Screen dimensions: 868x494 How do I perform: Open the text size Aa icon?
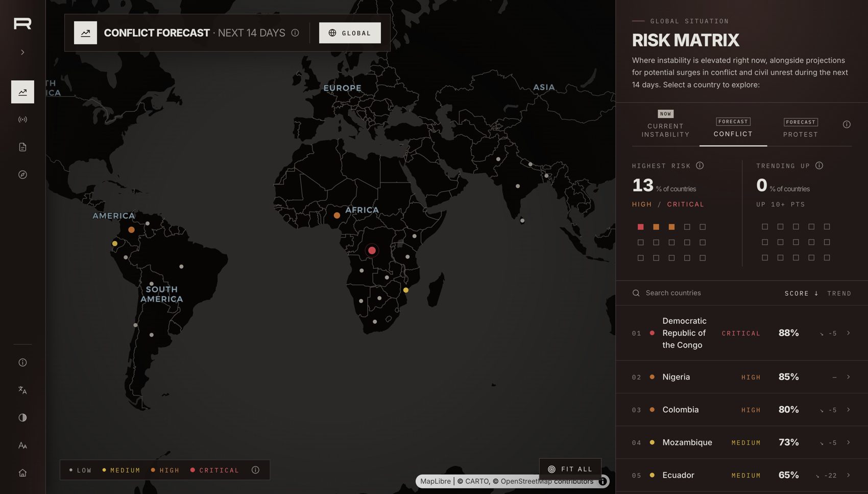[x=22, y=445]
